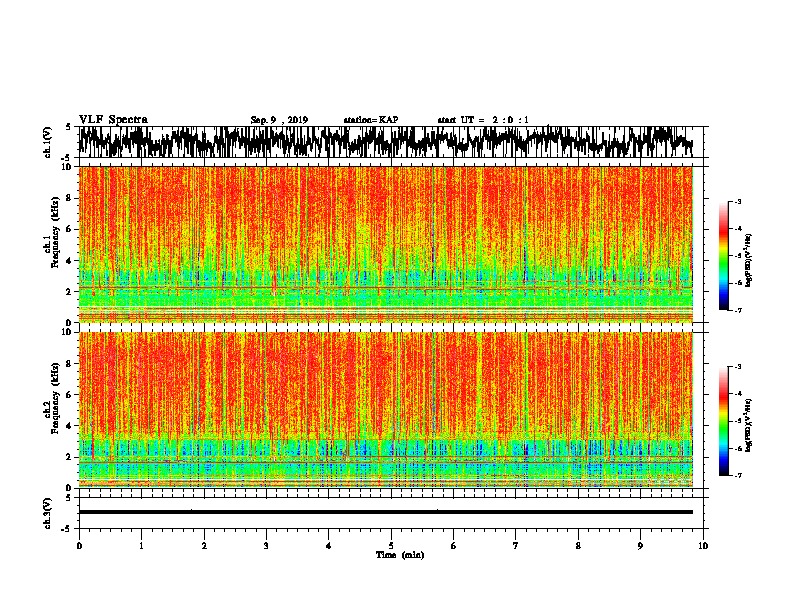Viewport: 792px width, 612px height.
Task: Click the ch.2 color bar log(PSD) unit label
Action: 750,425
